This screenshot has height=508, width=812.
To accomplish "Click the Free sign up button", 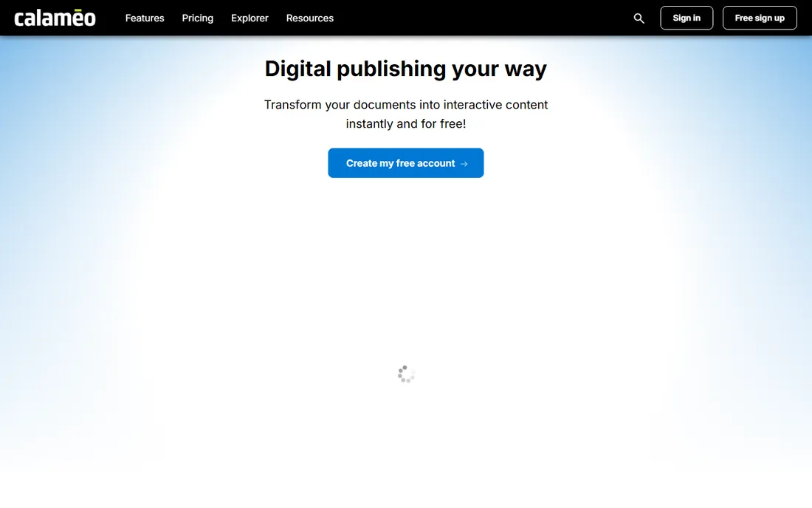I will [760, 18].
